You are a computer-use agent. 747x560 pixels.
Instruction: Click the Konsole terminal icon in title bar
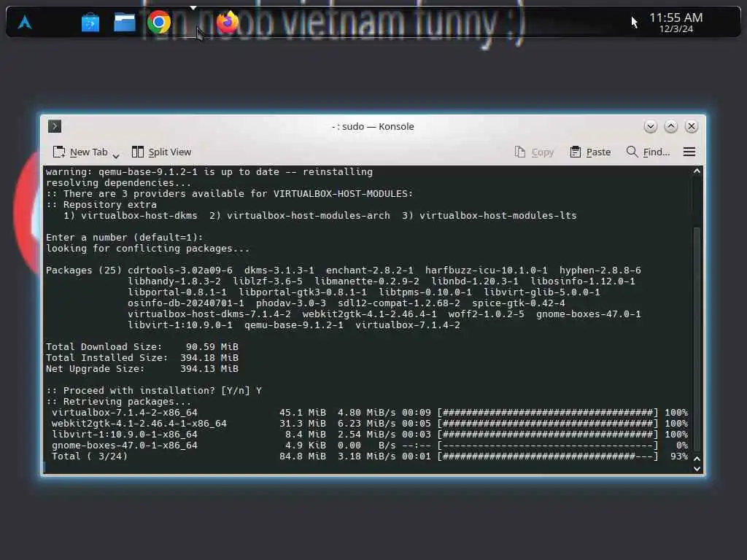(54, 126)
